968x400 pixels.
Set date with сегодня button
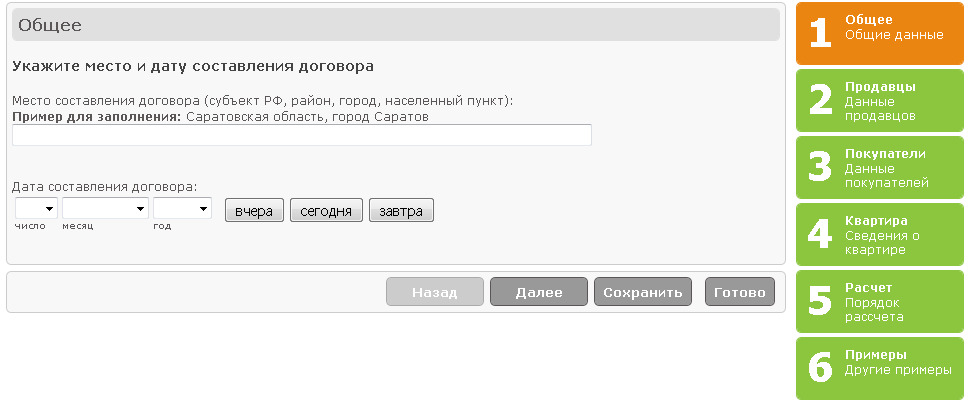(326, 210)
